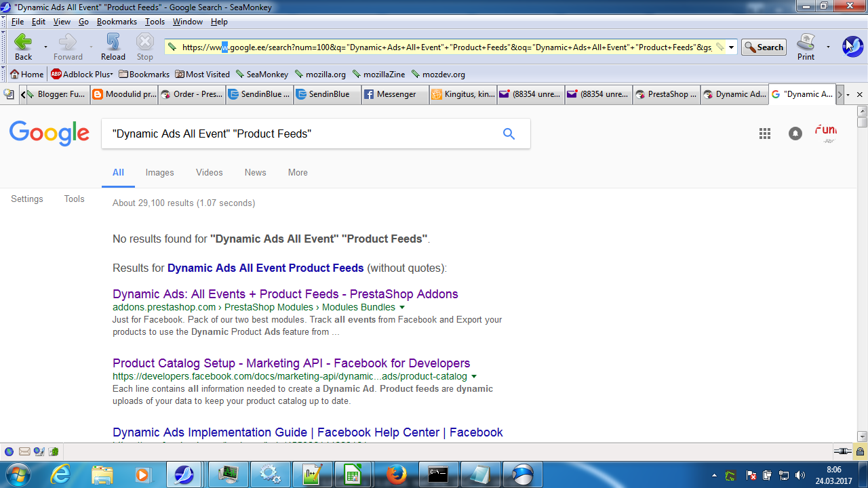The width and height of the screenshot is (868, 488).
Task: Expand the Facebook Developers result options arrow
Action: 474,377
